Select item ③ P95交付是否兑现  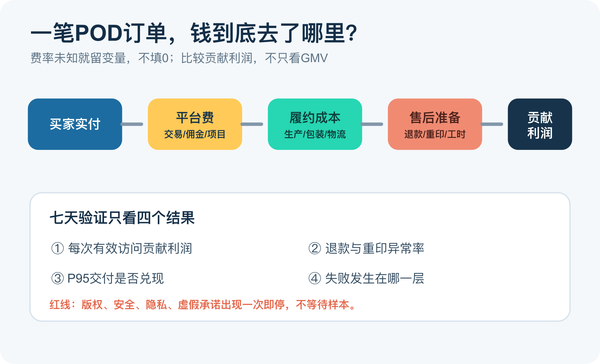pyautogui.click(x=107, y=278)
